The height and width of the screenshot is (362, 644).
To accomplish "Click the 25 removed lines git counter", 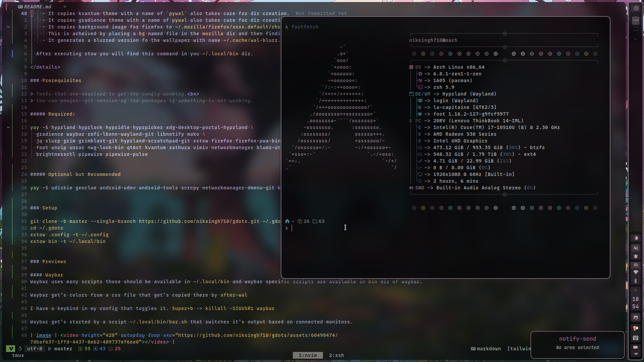I will (115, 349).
